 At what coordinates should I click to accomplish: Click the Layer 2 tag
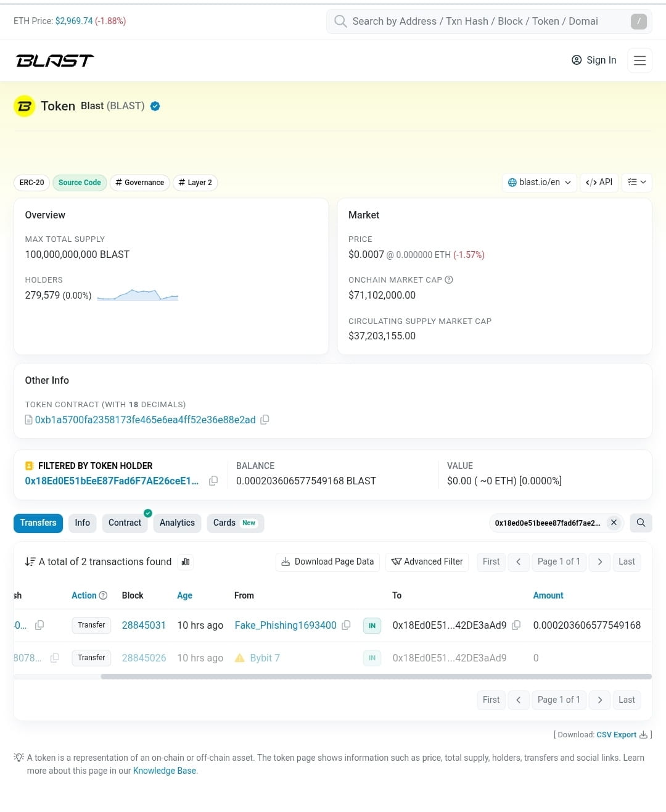tap(195, 183)
